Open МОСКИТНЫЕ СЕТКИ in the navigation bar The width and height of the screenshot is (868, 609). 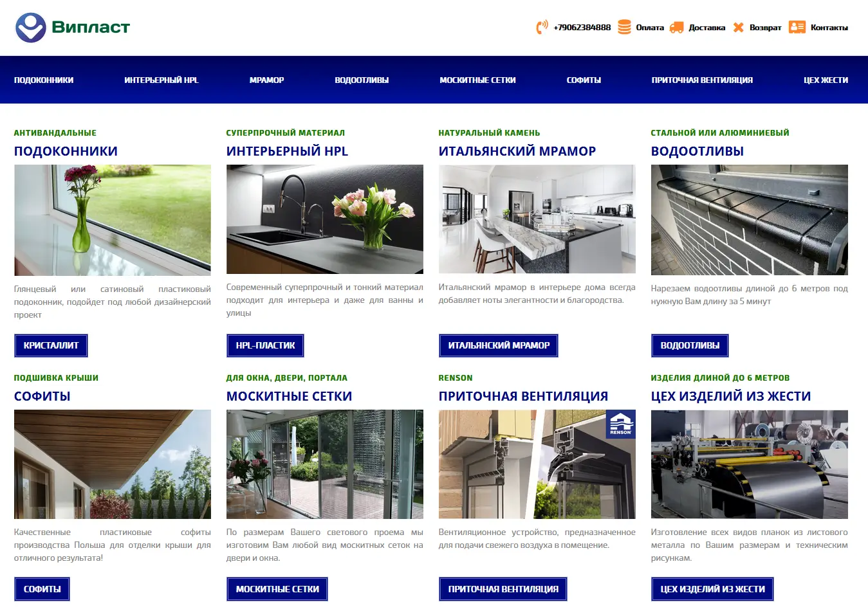click(477, 80)
